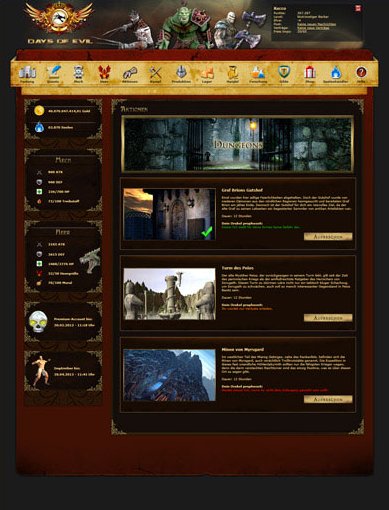Click Aufbrechen for Graf Brions Gutshof
The image size is (389, 510).
coord(328,236)
